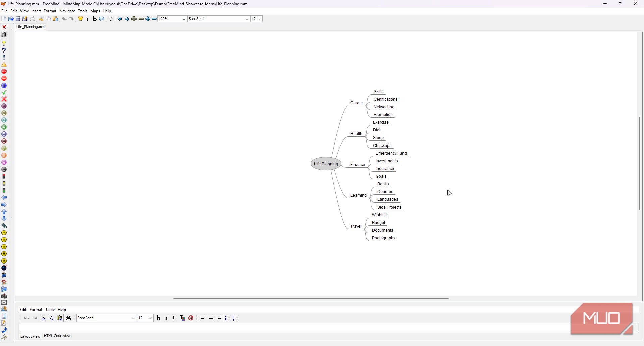Toggle cloud around selected node
The height and width of the screenshot is (346, 644).
[x=101, y=19]
